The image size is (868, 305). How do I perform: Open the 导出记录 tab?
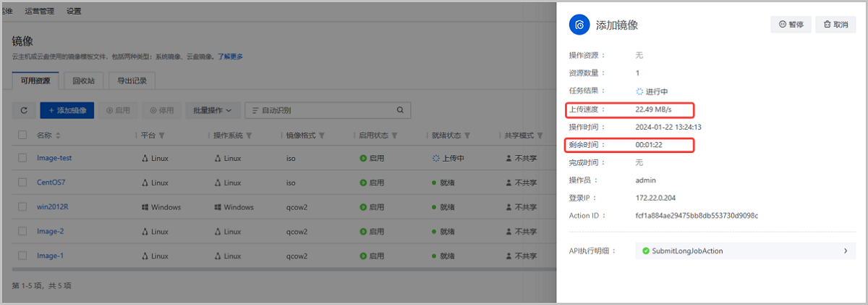tap(132, 81)
